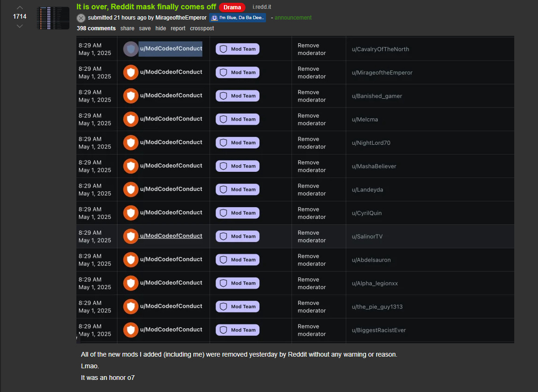Click the Mod Team badge in Alpha_legionxx row
The height and width of the screenshot is (392, 538).
(x=238, y=283)
